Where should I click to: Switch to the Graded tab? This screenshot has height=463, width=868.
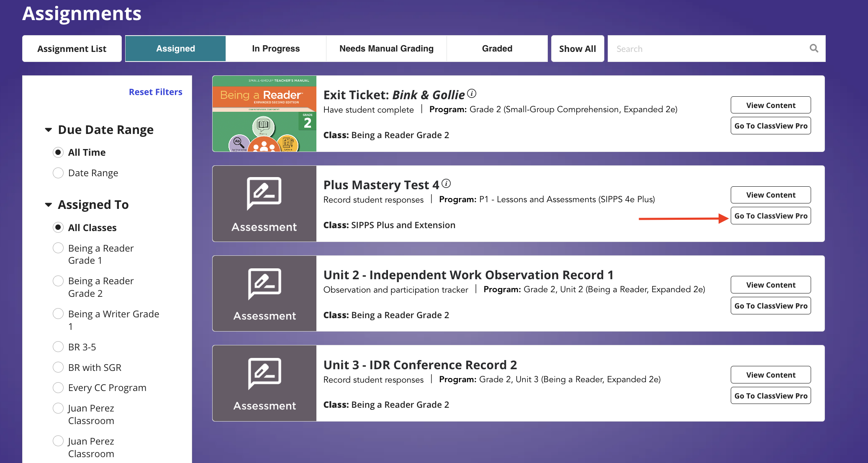point(497,49)
